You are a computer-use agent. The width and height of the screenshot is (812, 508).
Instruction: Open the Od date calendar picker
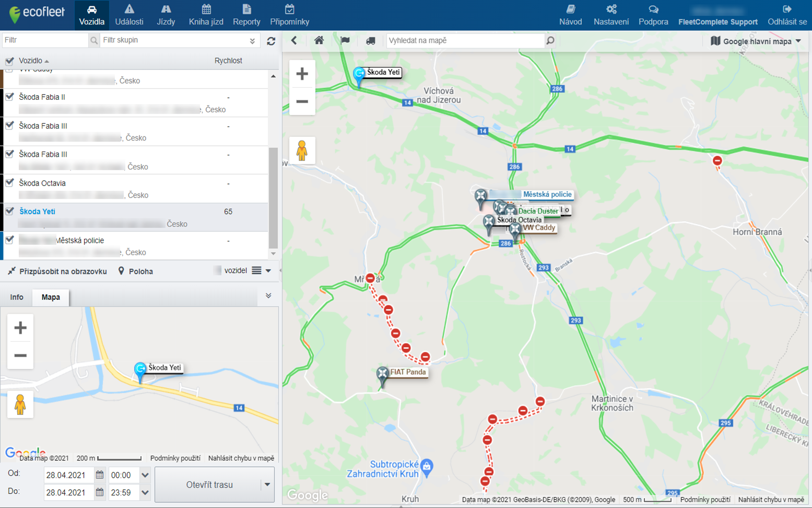tap(100, 475)
